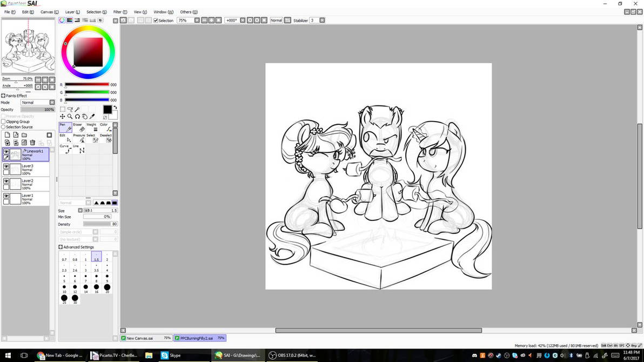The image size is (644, 362).
Task: Hide Layer1 using its eye icon
Action: coord(6,196)
